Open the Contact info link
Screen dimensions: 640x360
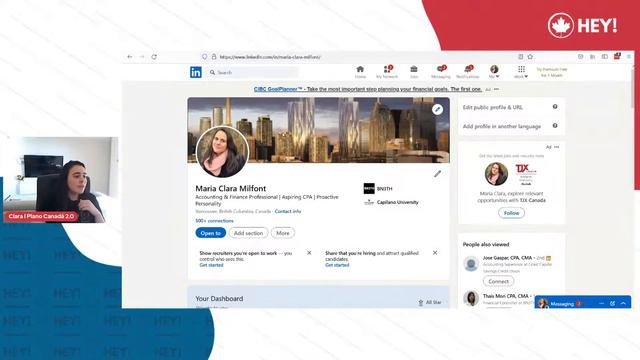point(288,211)
